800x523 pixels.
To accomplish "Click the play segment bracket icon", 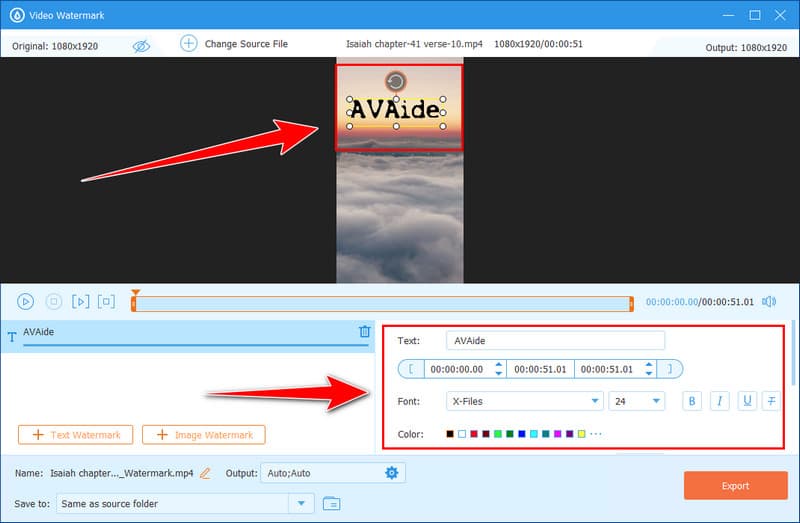I will click(x=81, y=302).
